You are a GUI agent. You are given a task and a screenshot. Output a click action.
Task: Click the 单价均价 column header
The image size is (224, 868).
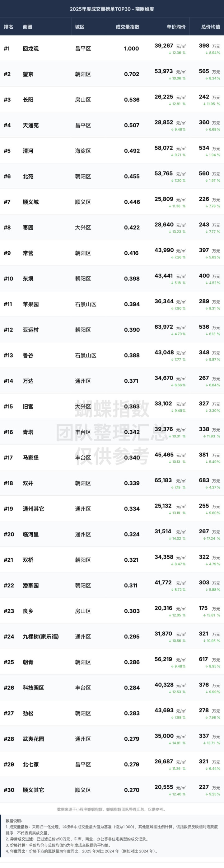(176, 27)
